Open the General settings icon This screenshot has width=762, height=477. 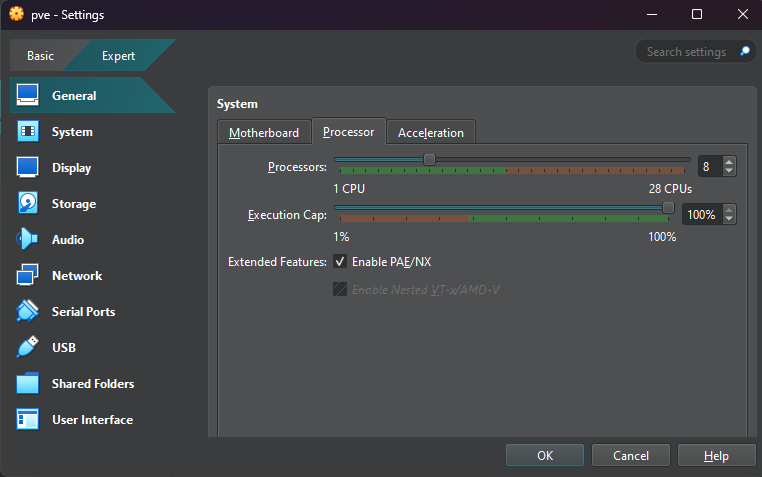tap(28, 96)
